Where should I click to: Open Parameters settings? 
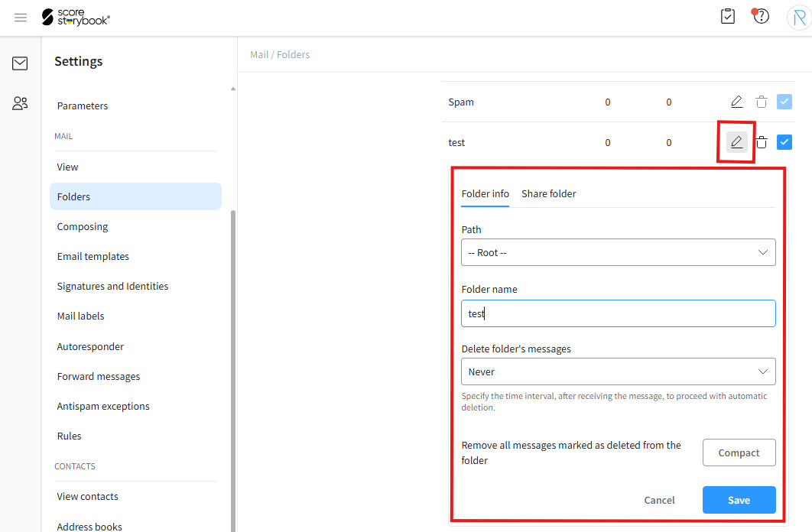tap(83, 105)
